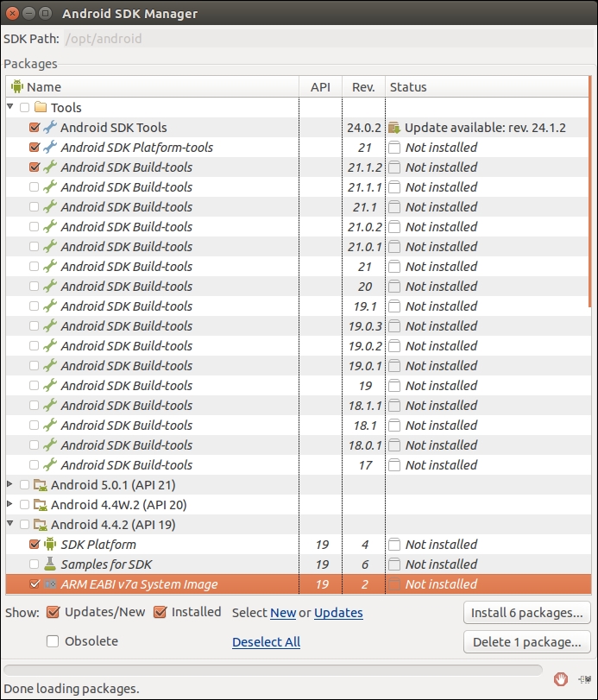Click the Tools folder icon

click(x=41, y=108)
